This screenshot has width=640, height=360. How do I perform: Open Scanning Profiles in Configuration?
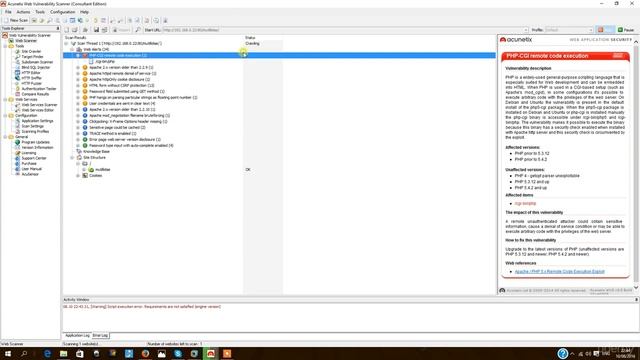35,131
